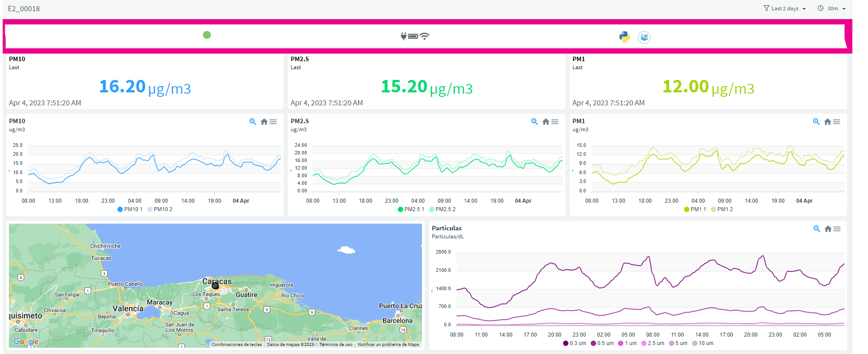Open the PM1 chart hamburger menu
The width and height of the screenshot is (868, 354).
click(837, 121)
